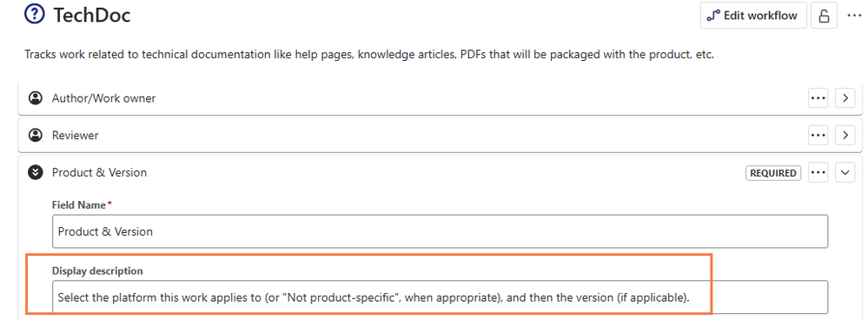Click the TechDoc issue type title

pyautogui.click(x=91, y=15)
